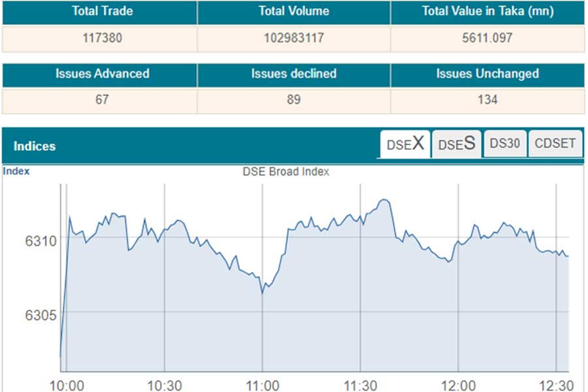588x392 pixels.
Task: Click the Total Volume header cell
Action: pyautogui.click(x=293, y=12)
